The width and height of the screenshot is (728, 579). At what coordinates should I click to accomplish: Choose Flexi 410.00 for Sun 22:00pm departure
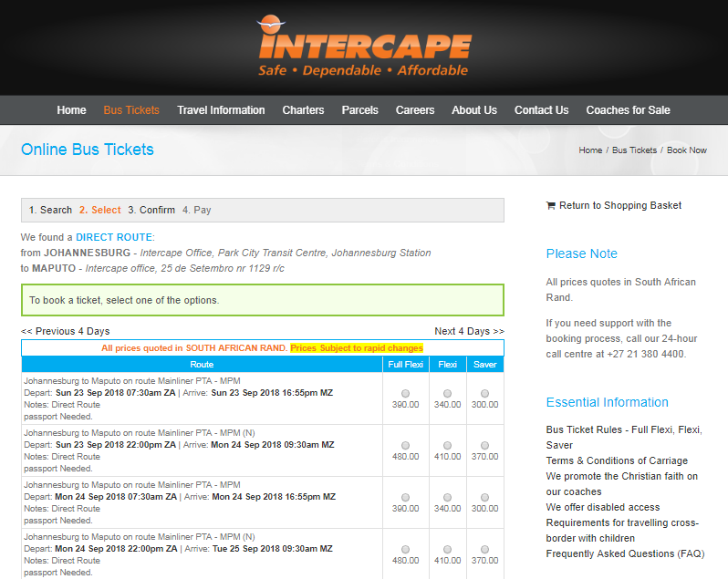[447, 445]
